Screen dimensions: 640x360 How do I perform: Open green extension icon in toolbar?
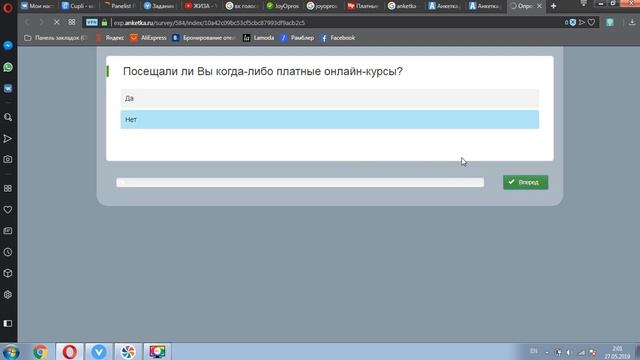(x=610, y=22)
